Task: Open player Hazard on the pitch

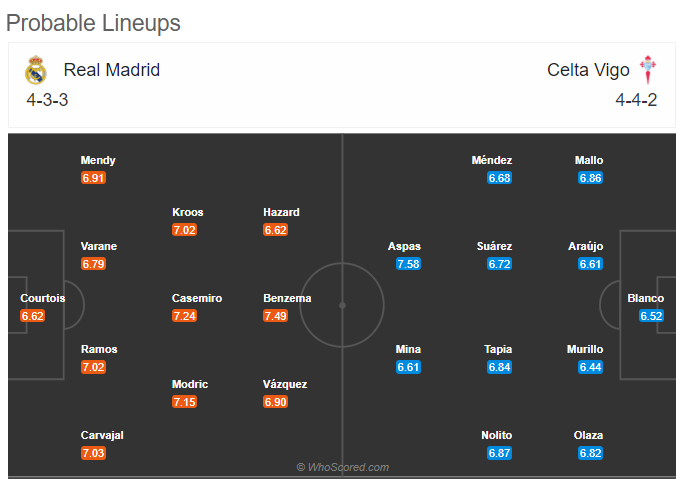Action: [x=281, y=212]
